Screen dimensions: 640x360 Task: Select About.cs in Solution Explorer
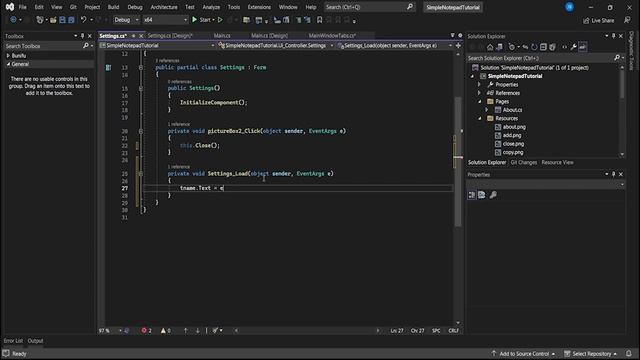click(x=512, y=110)
